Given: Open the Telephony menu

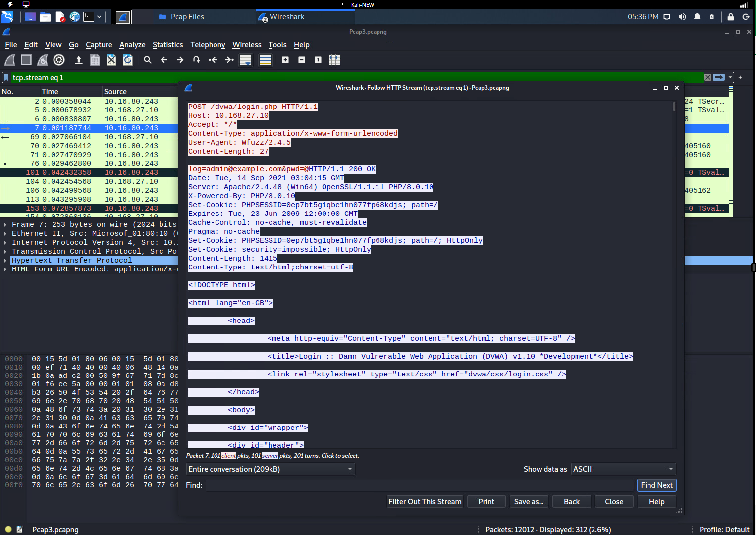Looking at the screenshot, I should tap(208, 45).
